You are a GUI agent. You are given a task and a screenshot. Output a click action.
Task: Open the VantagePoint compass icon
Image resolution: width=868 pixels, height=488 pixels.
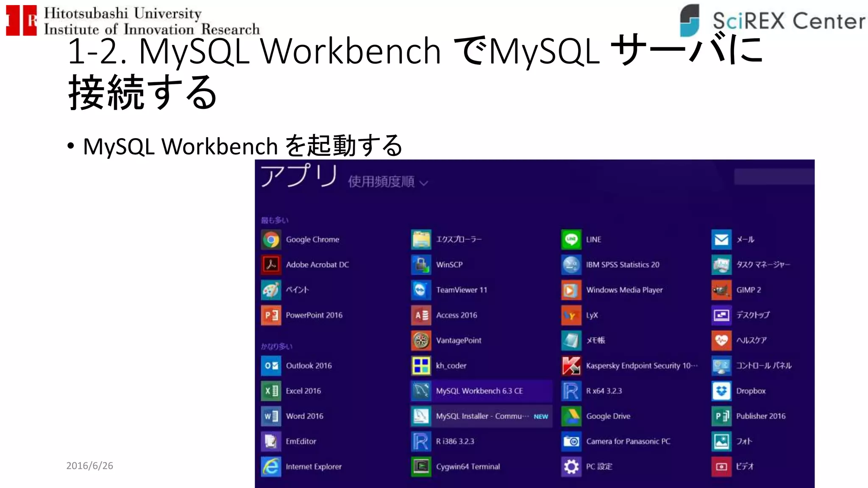[x=421, y=341]
